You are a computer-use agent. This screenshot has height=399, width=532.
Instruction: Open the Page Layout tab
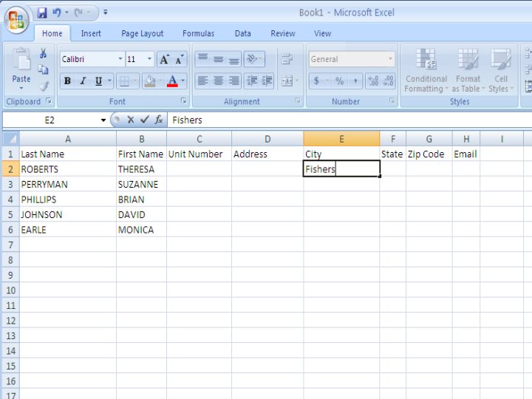coord(142,33)
